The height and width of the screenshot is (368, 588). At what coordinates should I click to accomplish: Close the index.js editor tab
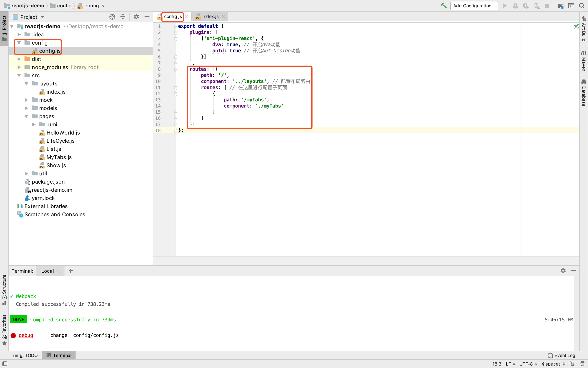(223, 17)
